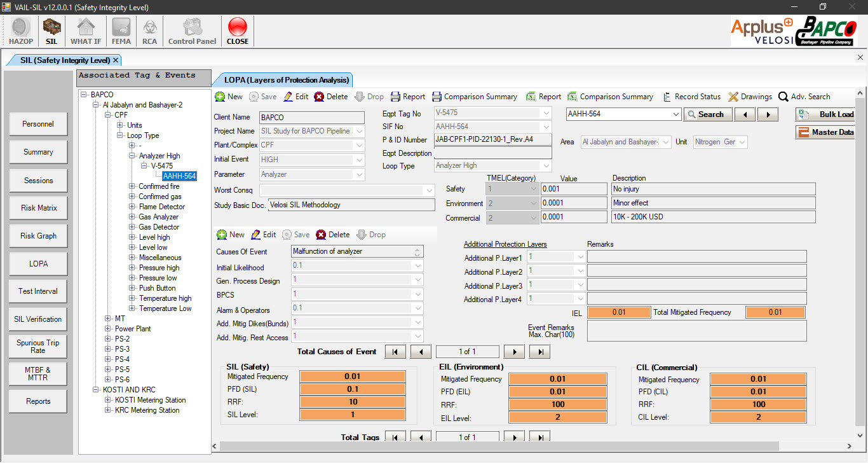Go to next cause of event
Screen dimensions: 868x463
[x=514, y=352]
